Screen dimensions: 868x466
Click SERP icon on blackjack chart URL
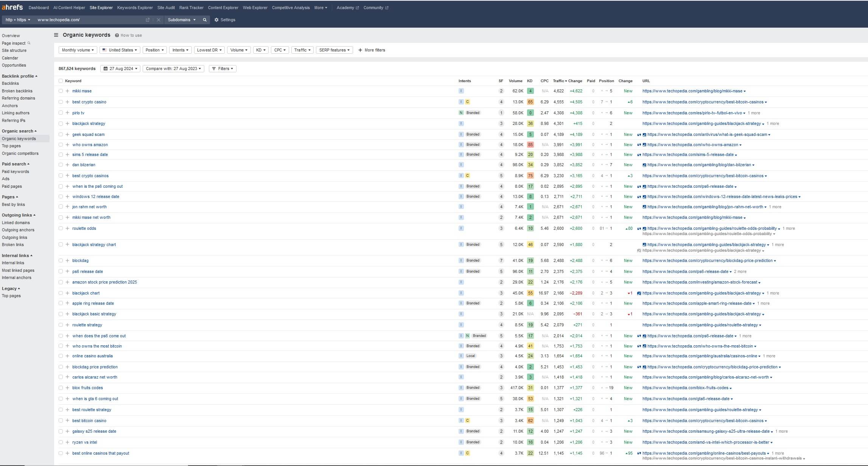pyautogui.click(x=639, y=293)
